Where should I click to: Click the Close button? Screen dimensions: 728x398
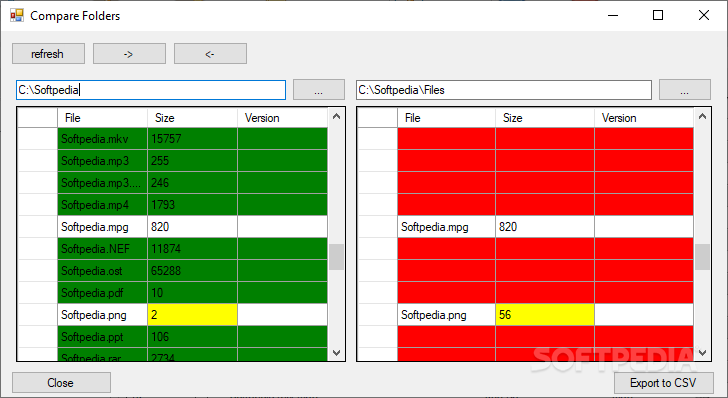point(61,383)
